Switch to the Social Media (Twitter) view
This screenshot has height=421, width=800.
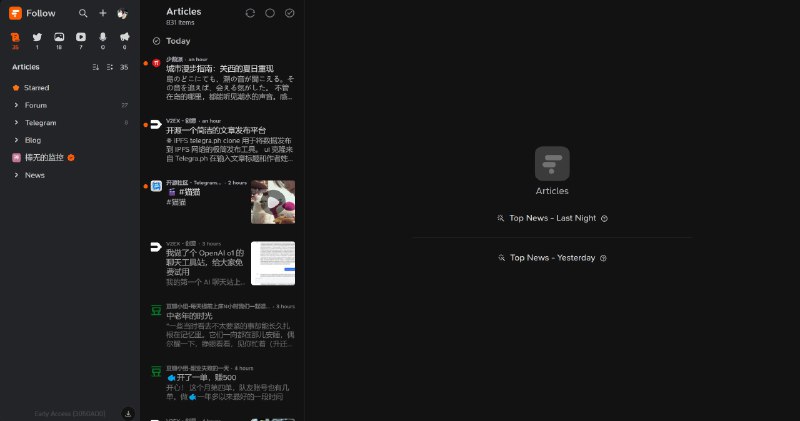click(x=37, y=38)
